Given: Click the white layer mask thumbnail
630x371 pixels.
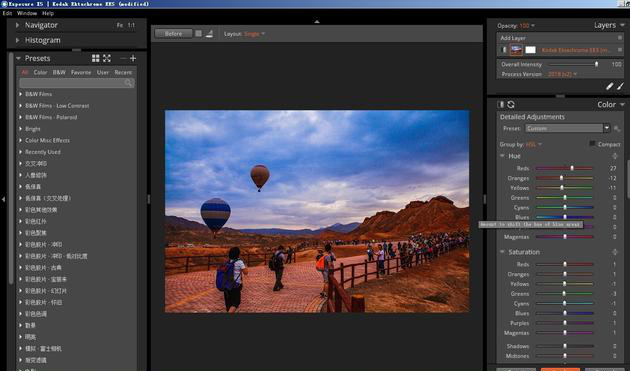Looking at the screenshot, I should click(x=531, y=50).
